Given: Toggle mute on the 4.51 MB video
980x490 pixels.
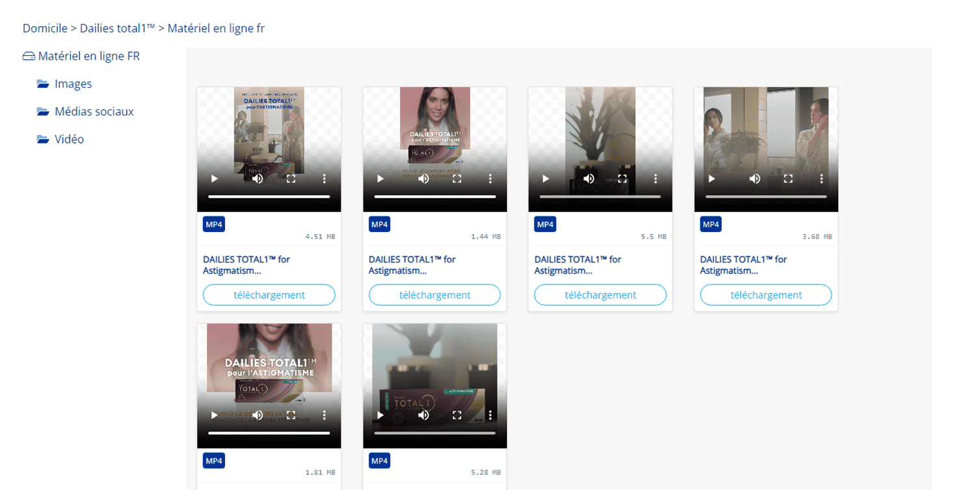Looking at the screenshot, I should point(258,179).
